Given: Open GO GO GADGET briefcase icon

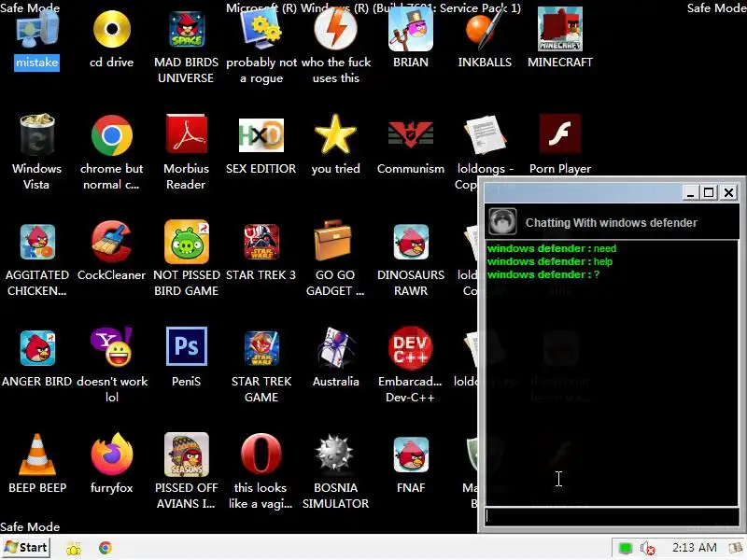Looking at the screenshot, I should [333, 241].
